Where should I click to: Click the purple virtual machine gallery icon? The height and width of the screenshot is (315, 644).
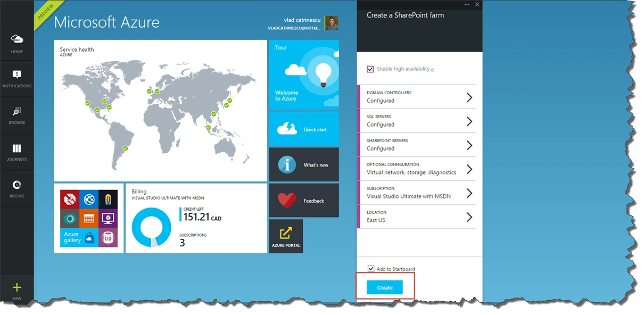[108, 218]
